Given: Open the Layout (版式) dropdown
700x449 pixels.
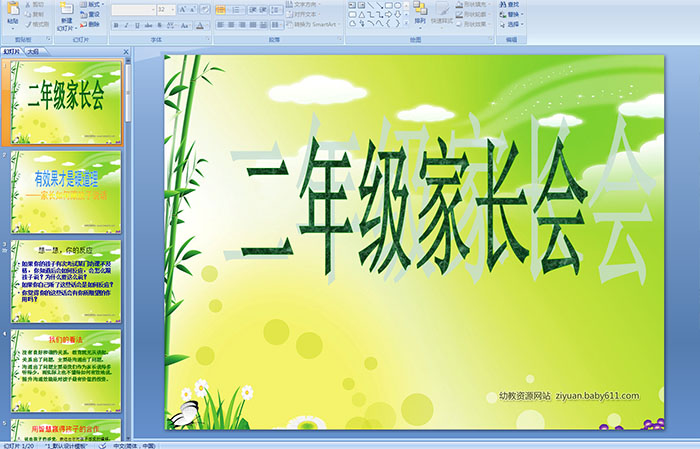Looking at the screenshot, I should (x=92, y=4).
